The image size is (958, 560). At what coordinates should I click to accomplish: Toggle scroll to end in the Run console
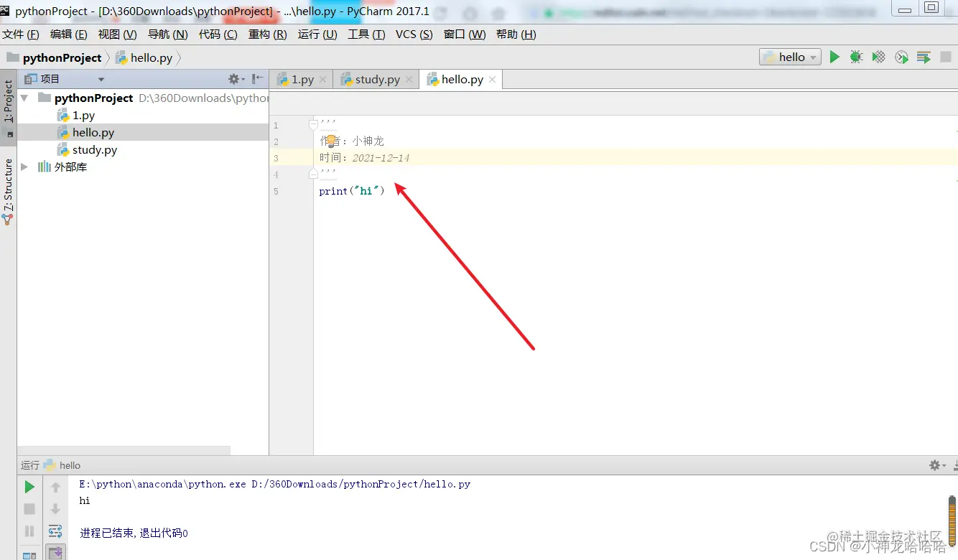(x=55, y=553)
